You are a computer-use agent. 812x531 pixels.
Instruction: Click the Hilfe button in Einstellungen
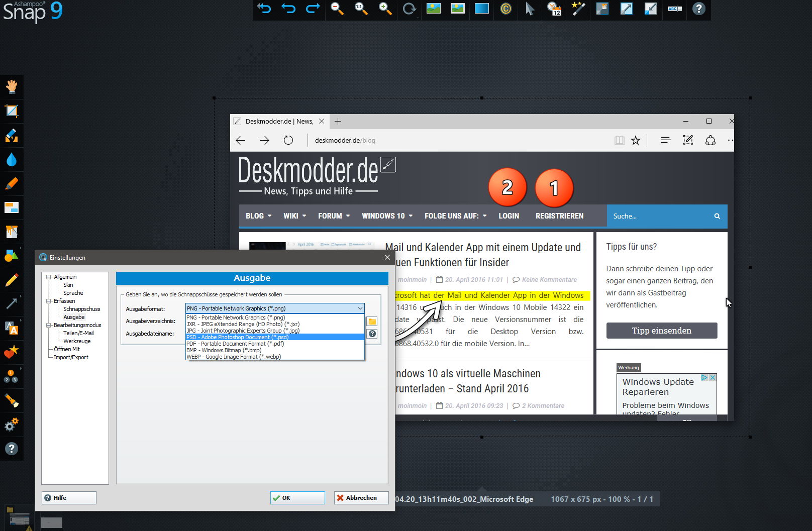69,498
